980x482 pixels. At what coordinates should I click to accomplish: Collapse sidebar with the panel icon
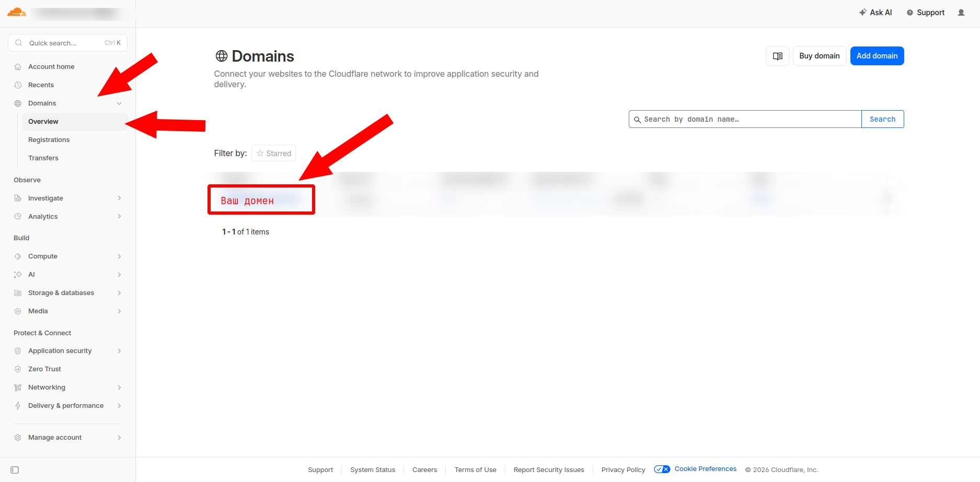tap(15, 470)
